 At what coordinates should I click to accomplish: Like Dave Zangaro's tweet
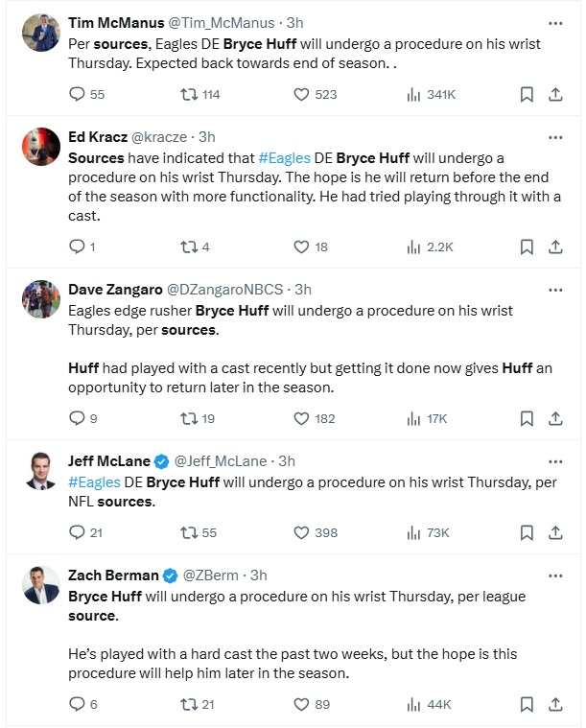301,418
